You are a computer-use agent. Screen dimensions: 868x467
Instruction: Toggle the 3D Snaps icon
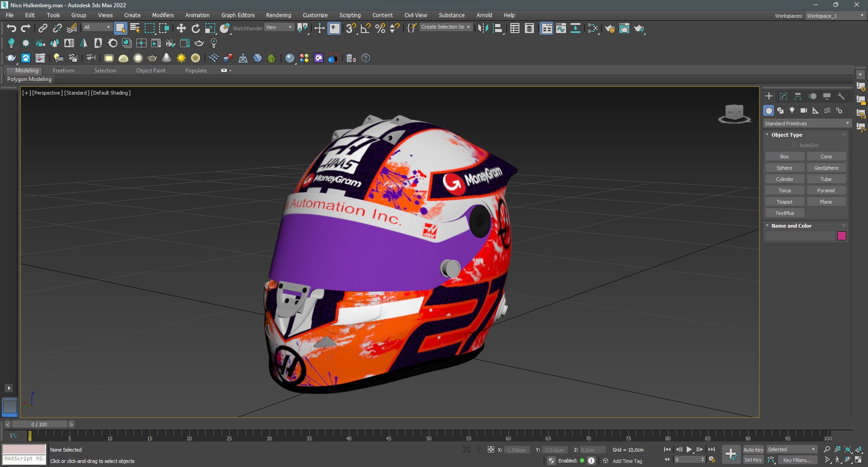(x=351, y=29)
